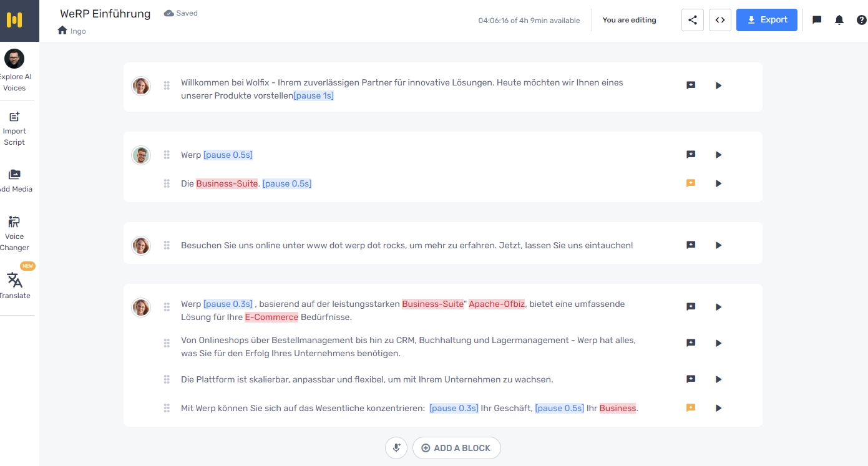
Task: Play the Willkommen bei Wolfix block
Action: pos(718,85)
